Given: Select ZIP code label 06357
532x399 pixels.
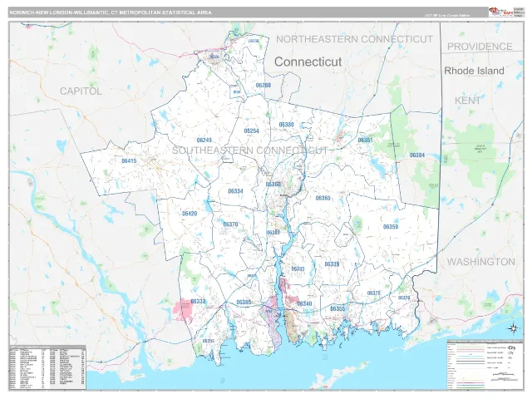Looking at the screenshot, I should click(208, 341).
